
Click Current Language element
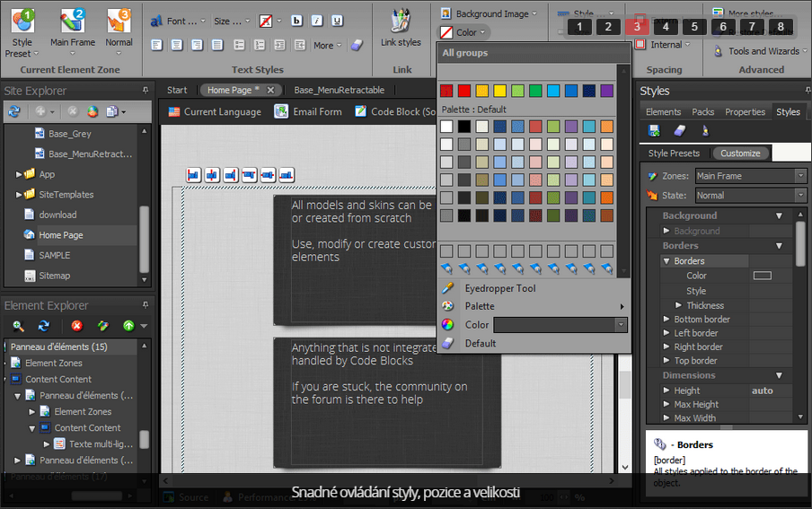click(x=215, y=111)
